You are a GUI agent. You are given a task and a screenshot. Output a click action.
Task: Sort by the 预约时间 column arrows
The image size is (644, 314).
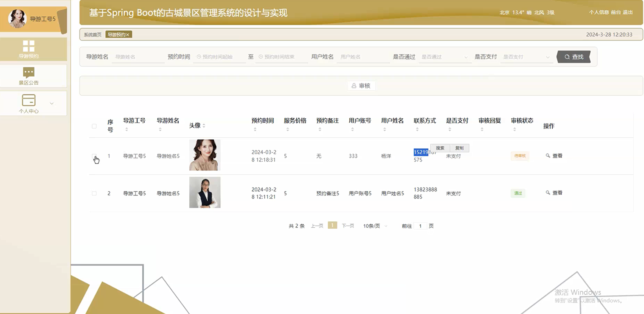[255, 129]
